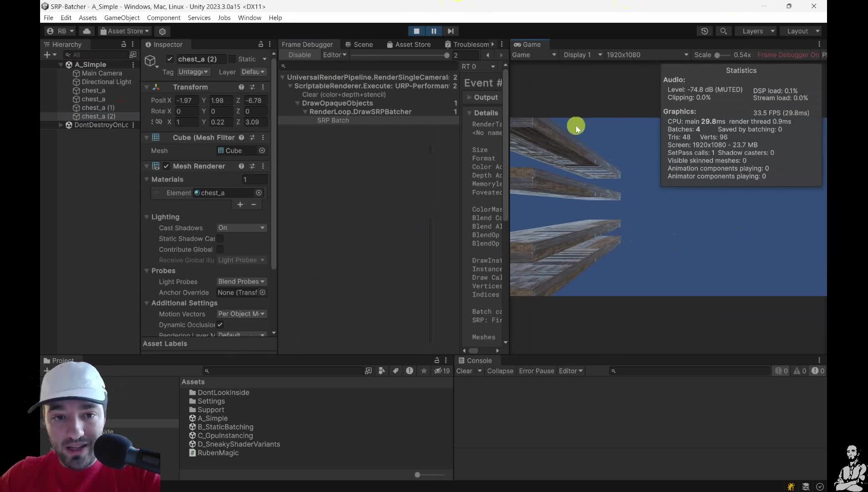Collapse the DrawOpaqueObjects tree entry
The height and width of the screenshot is (492, 868).
297,103
